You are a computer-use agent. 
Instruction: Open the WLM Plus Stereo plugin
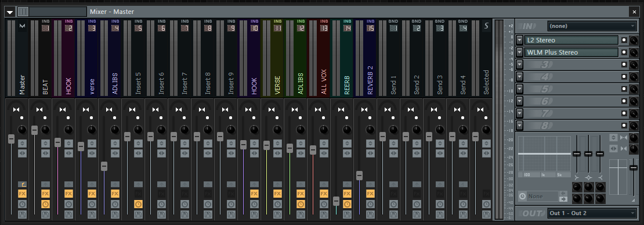(571, 52)
